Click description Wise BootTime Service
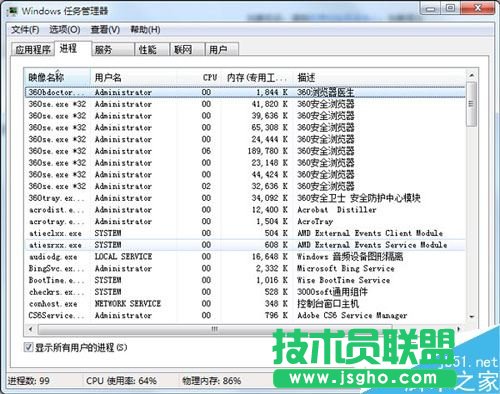The height and width of the screenshot is (394, 500). (343, 280)
